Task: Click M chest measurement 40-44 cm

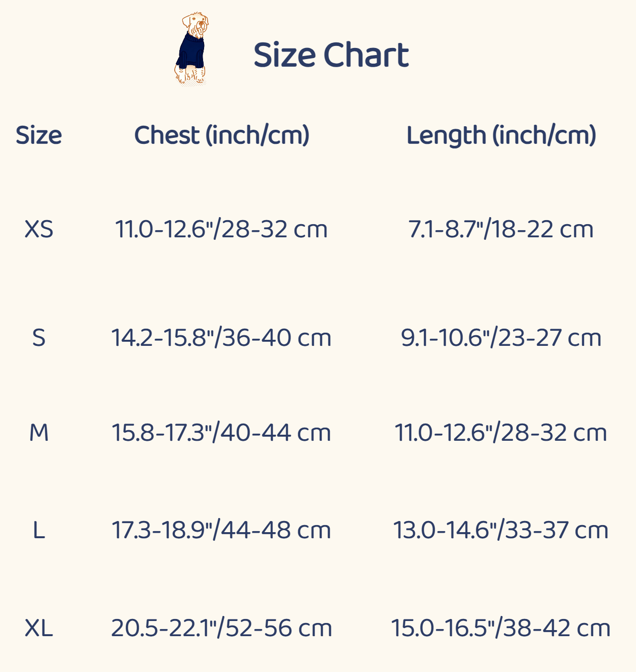Action: [x=222, y=433]
